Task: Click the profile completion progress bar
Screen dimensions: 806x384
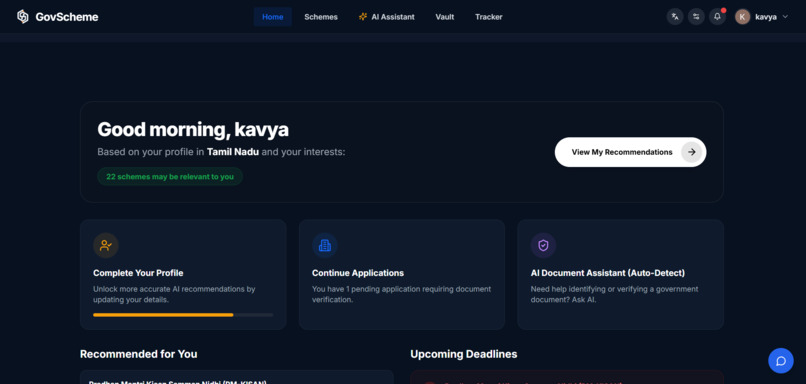Action: [183, 315]
